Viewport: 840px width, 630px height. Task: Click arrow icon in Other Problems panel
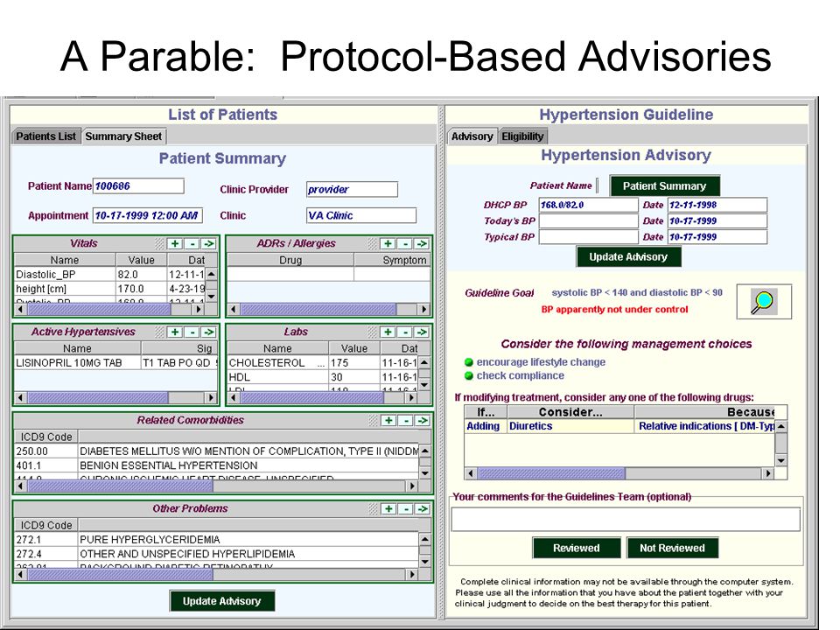[422, 509]
